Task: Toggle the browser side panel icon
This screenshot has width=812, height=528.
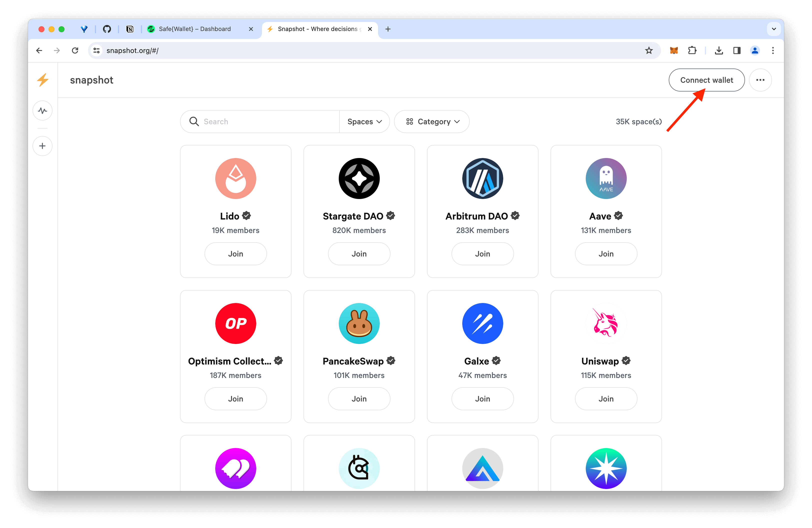Action: (x=737, y=50)
